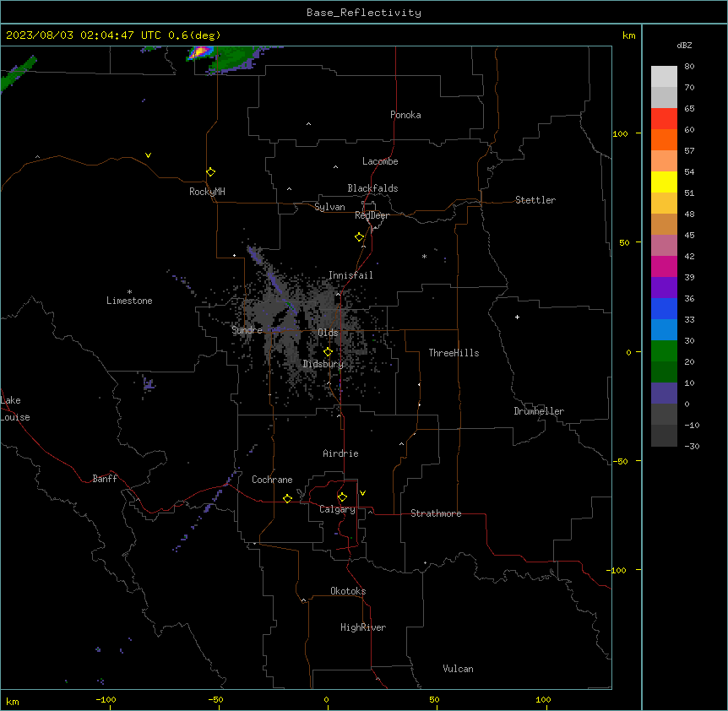
Task: Select the dark gray swatch between -10 and -30
Action: [664, 436]
